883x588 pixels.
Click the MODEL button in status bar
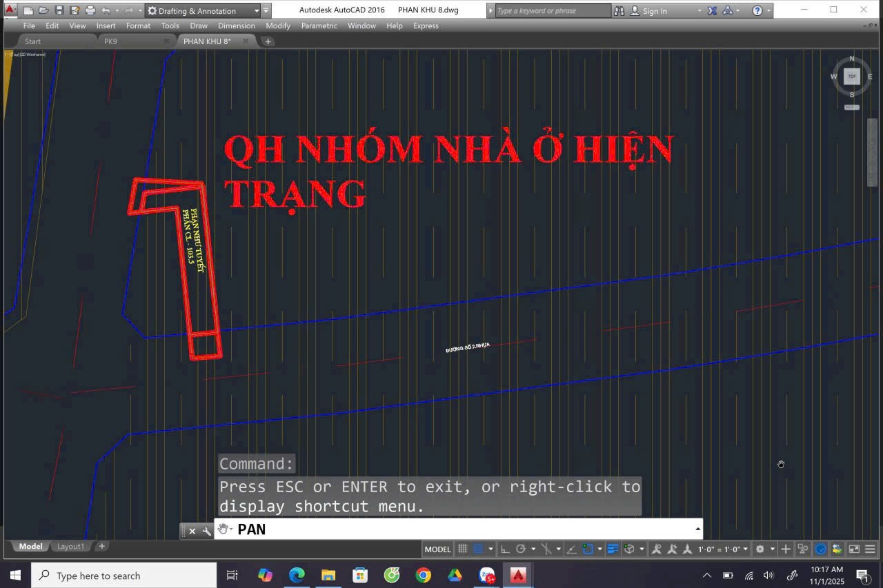[x=437, y=549]
